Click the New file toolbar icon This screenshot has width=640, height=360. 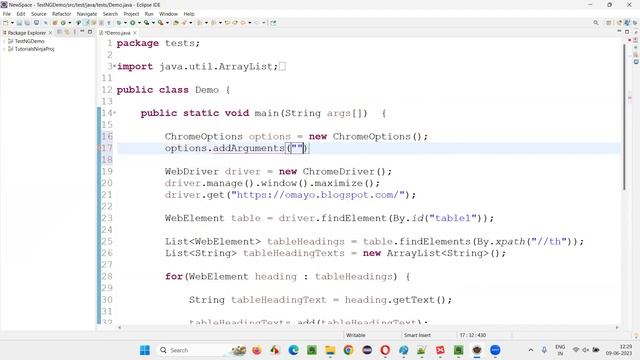point(6,23)
